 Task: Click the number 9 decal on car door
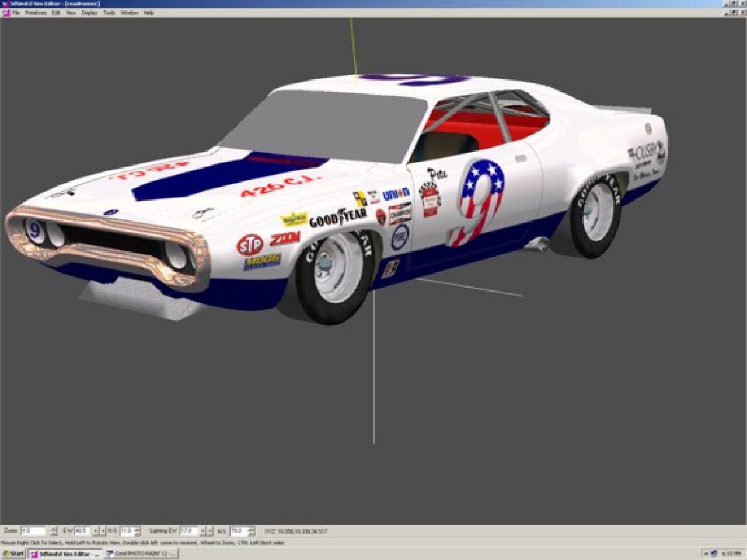480,201
